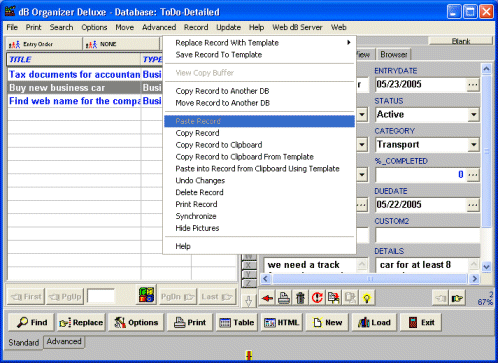
Task: Click the Entry Order sort button
Action: [x=44, y=44]
